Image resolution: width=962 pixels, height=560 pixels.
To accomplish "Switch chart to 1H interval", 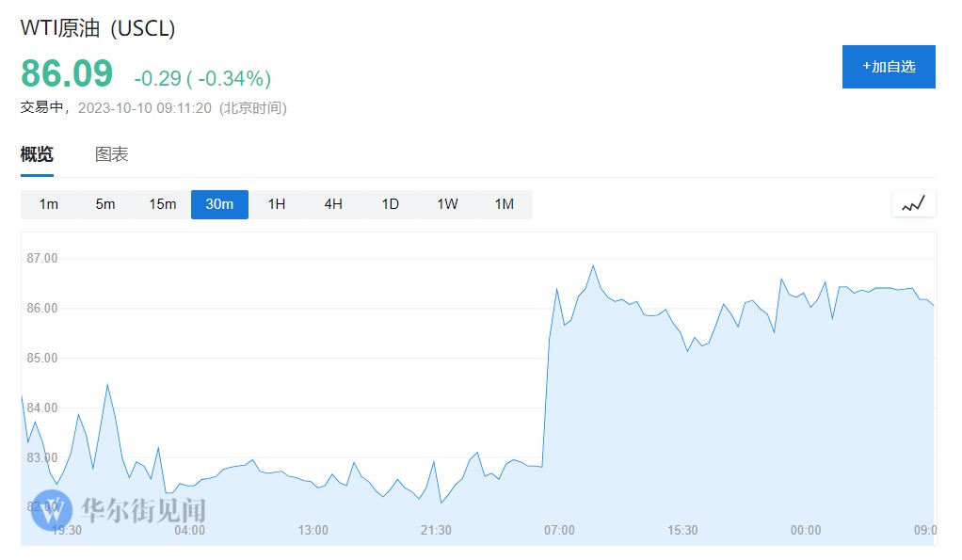I will (277, 204).
